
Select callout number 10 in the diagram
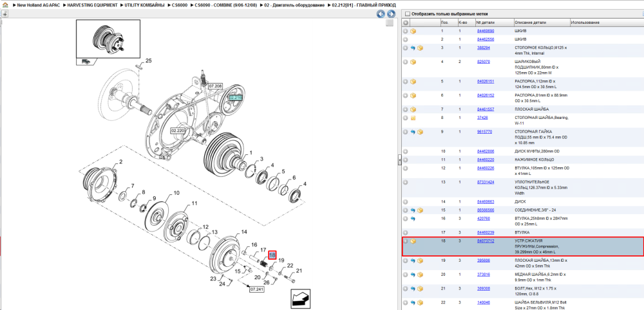[x=176, y=193]
